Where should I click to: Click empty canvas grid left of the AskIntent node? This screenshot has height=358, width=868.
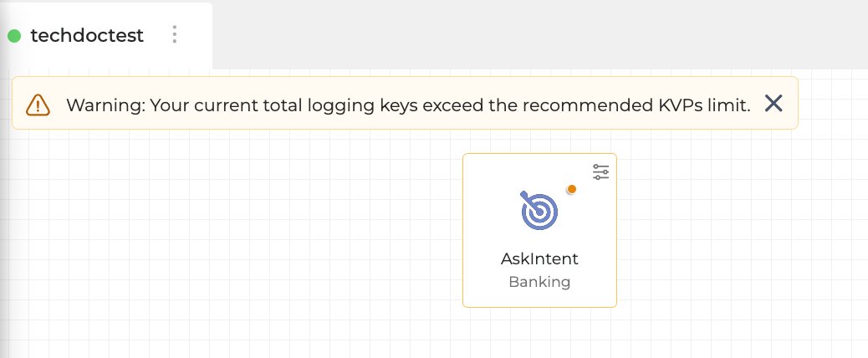pyautogui.click(x=251, y=234)
